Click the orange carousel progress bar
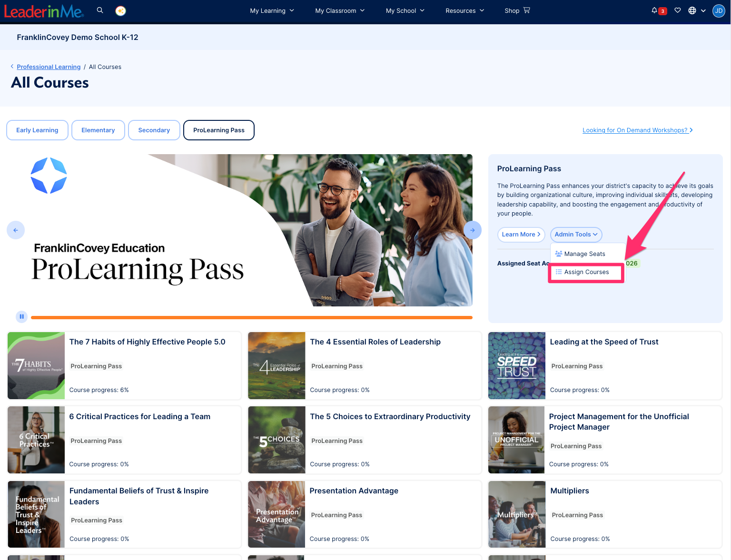The height and width of the screenshot is (560, 731). click(252, 317)
